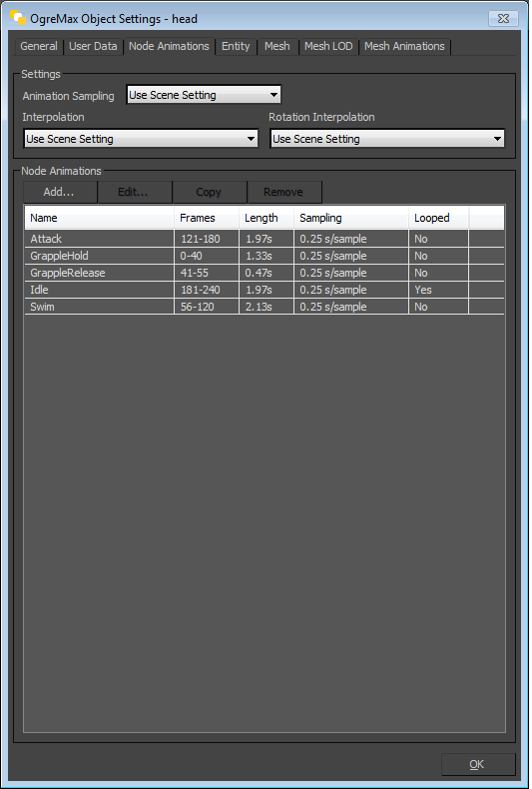532x789 pixels.
Task: Select the Attack animation row
Action: click(x=265, y=239)
